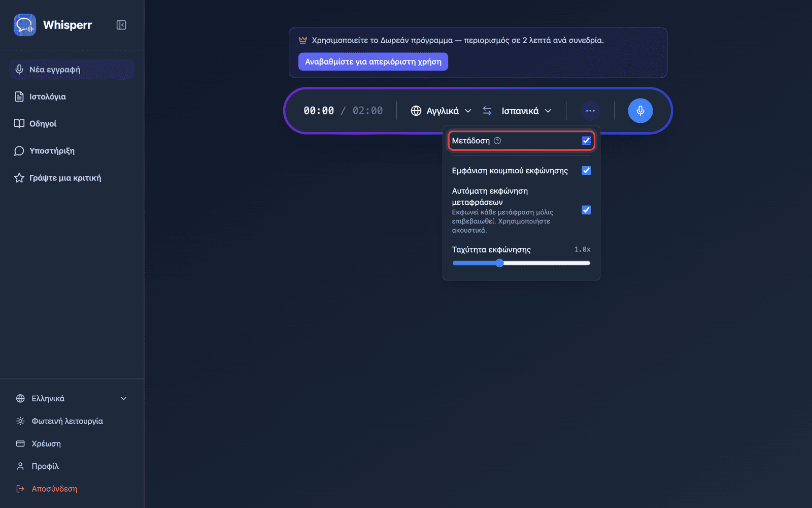Click the book icon beside Οδηγοί
812x508 pixels.
pos(19,123)
